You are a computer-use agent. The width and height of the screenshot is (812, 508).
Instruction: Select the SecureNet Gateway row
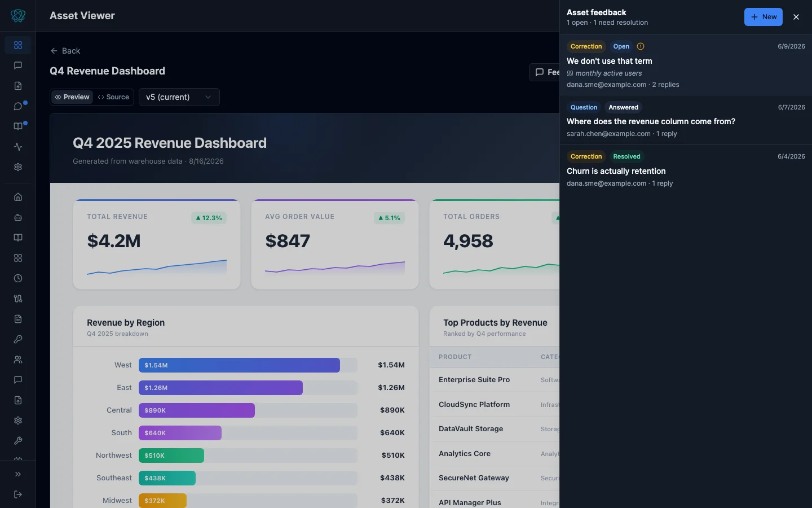(x=495, y=478)
